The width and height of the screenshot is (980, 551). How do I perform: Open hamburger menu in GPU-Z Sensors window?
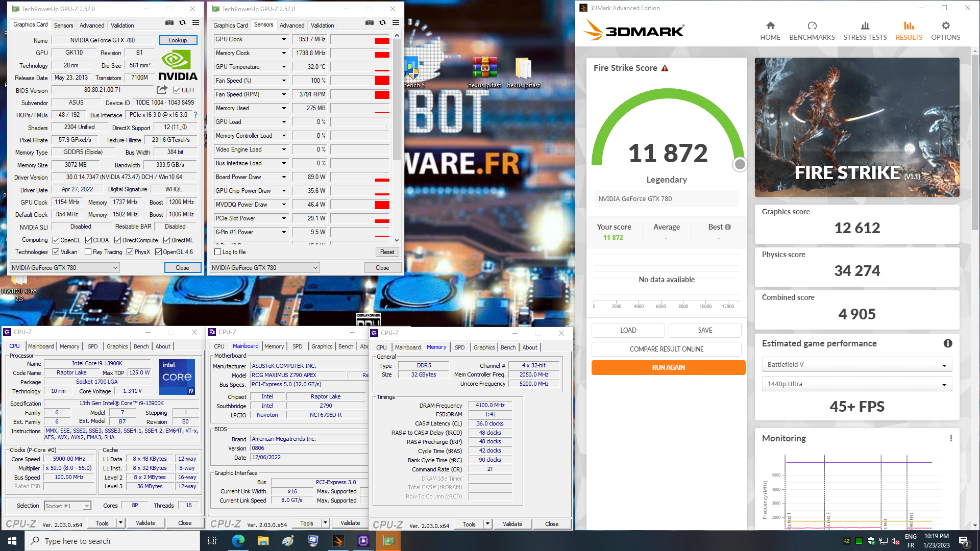(396, 23)
